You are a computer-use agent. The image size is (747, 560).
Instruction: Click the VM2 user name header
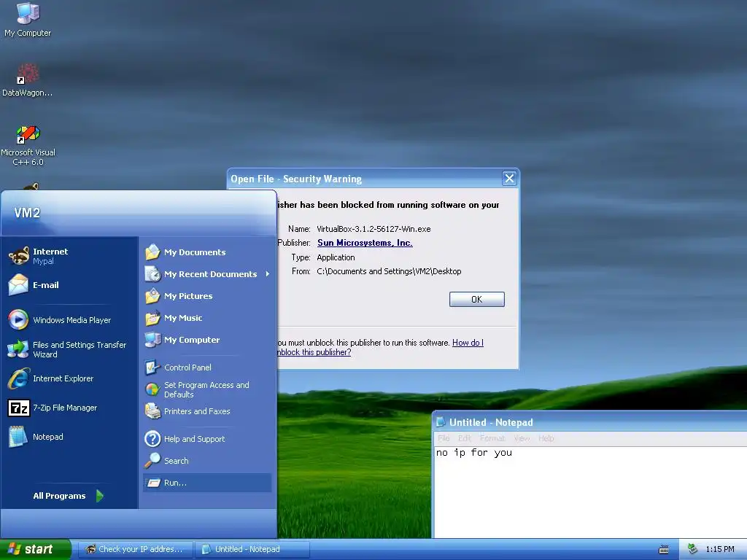point(27,212)
